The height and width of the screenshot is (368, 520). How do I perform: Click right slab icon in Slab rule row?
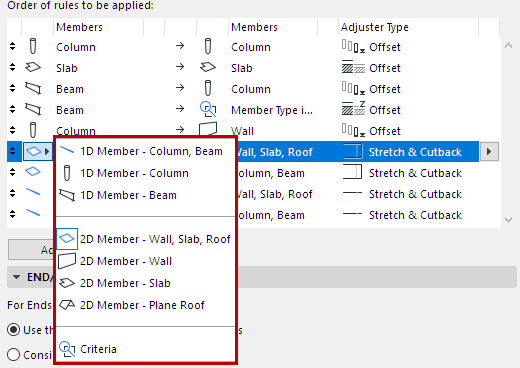coord(208,67)
